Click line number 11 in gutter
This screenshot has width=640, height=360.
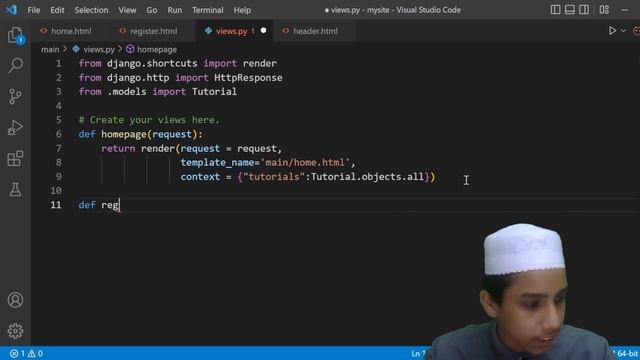pos(56,204)
